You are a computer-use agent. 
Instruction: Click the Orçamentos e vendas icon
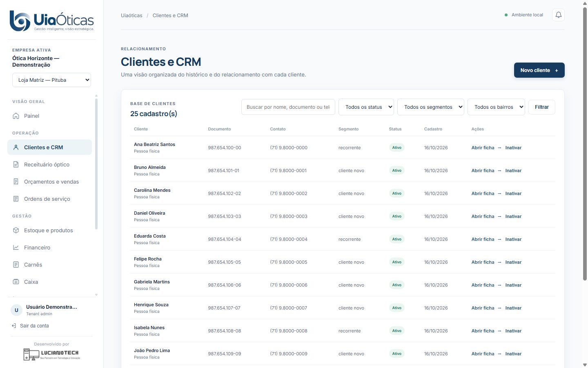coord(16,182)
